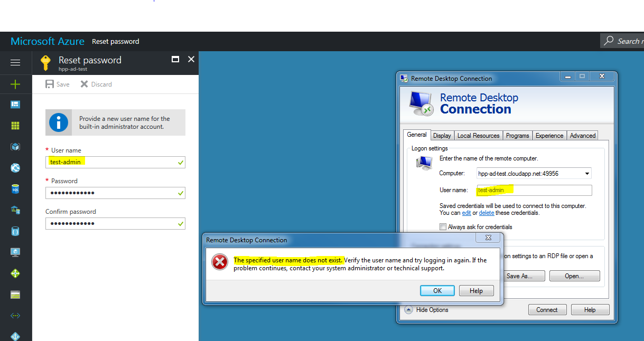Click the App Services globe icon

pos(15,168)
